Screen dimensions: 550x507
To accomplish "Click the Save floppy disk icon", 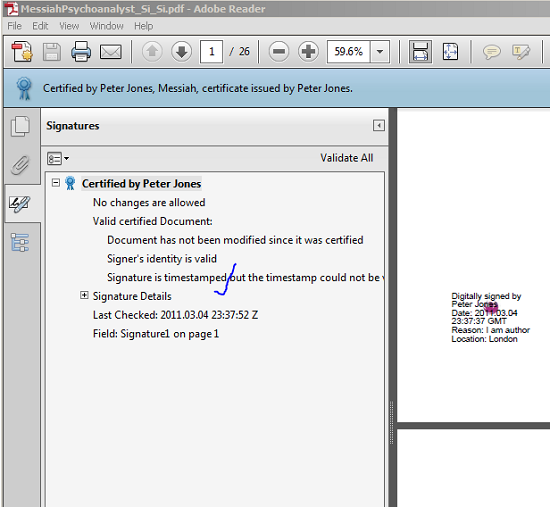I will (52, 52).
